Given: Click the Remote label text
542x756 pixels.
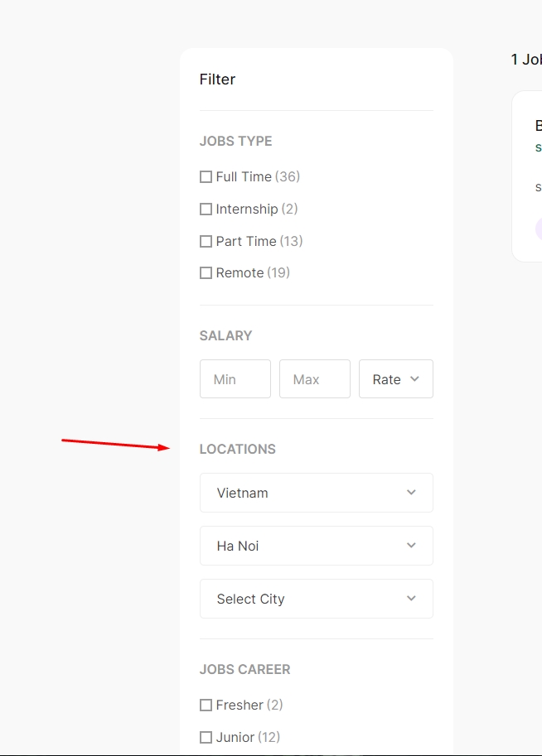Looking at the screenshot, I should [x=240, y=273].
